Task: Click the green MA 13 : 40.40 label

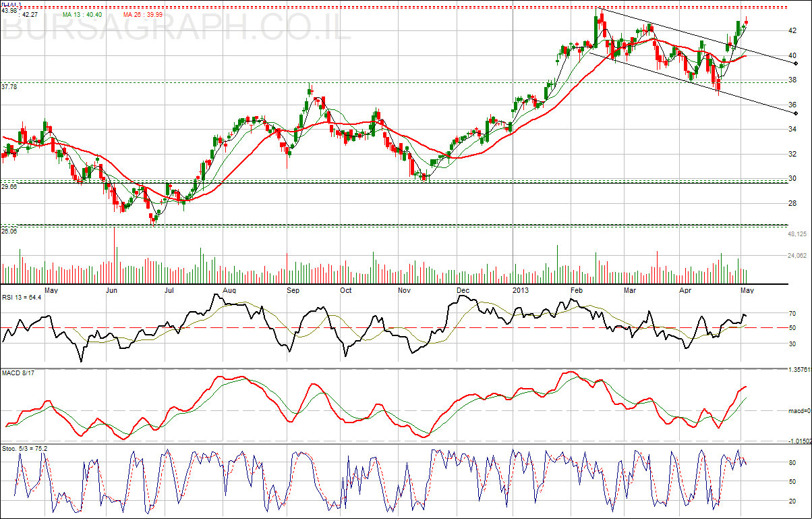Action: (83, 14)
